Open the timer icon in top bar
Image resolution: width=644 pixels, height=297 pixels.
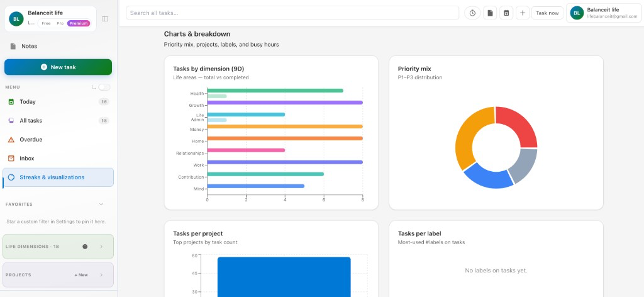(x=472, y=13)
